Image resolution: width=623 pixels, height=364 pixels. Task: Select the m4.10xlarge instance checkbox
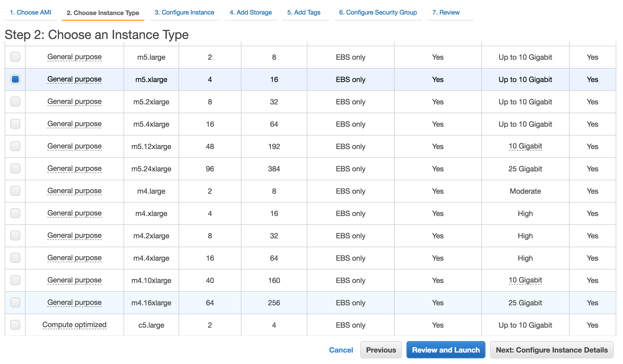click(15, 280)
